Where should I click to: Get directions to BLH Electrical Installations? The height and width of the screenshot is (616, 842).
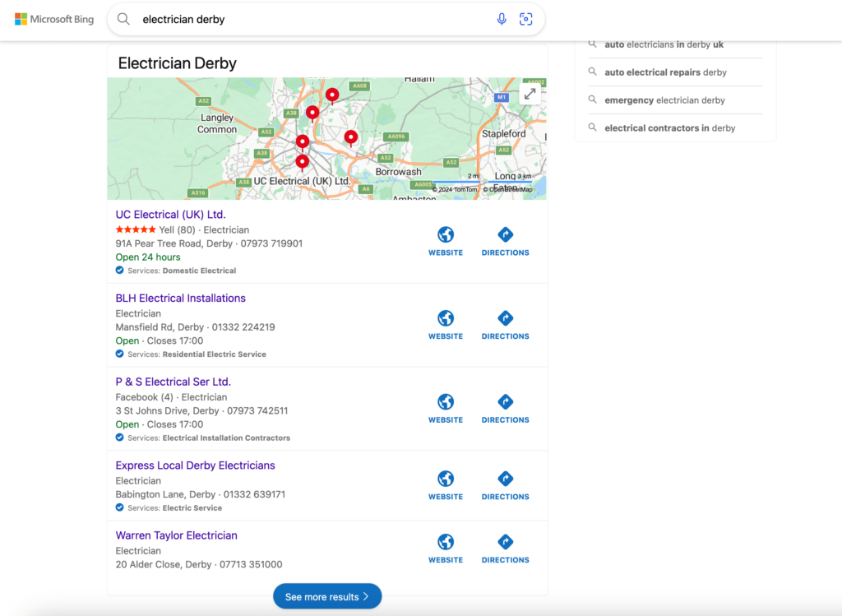coord(506,326)
